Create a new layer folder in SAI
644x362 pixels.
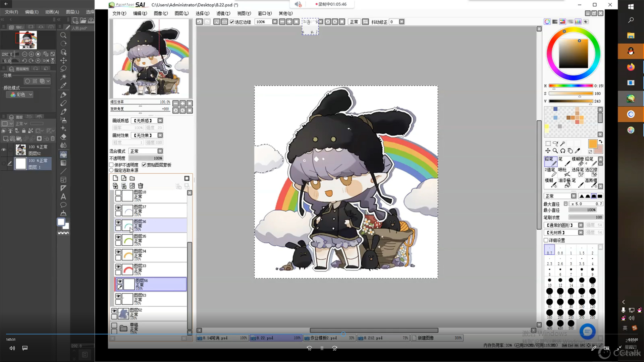click(132, 178)
